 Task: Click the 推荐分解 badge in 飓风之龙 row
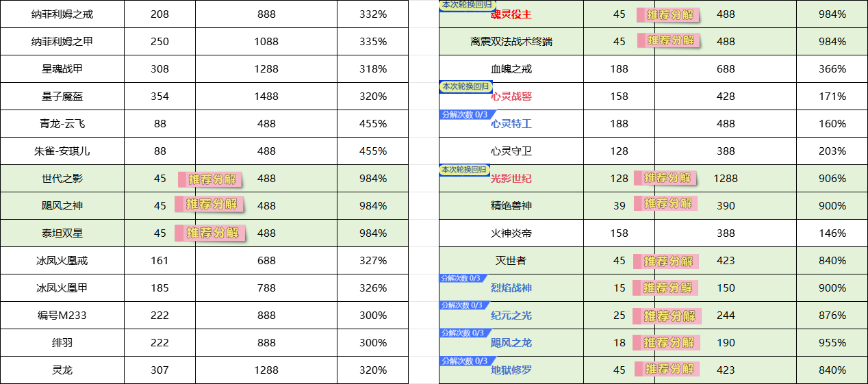666,342
